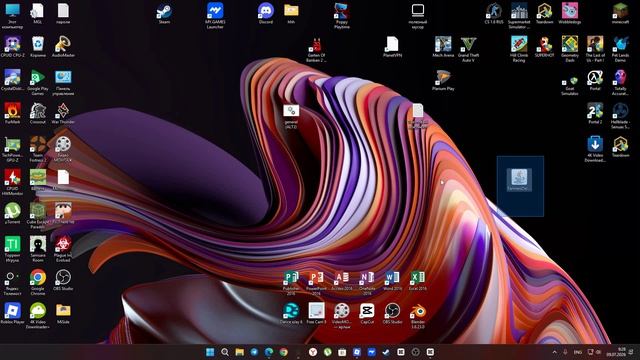Select the µTorrent desktop shortcut
The width and height of the screenshot is (640, 360).
coord(12,213)
